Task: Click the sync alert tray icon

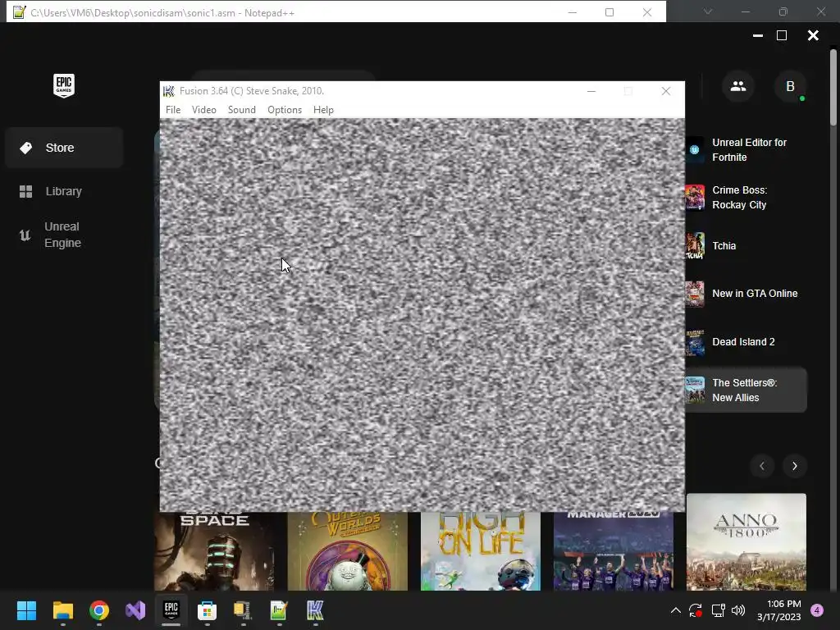Action: pos(696,610)
